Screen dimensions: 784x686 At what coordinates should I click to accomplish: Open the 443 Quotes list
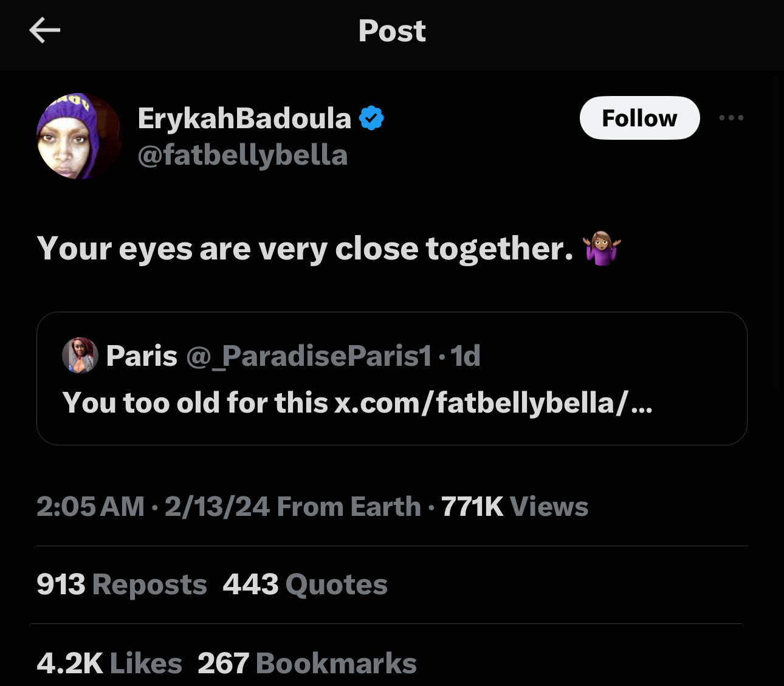[x=304, y=584]
